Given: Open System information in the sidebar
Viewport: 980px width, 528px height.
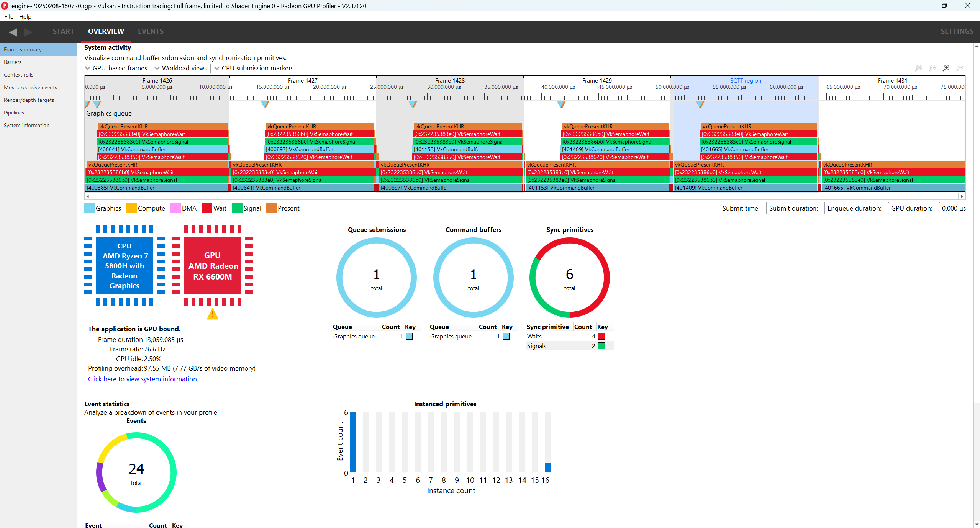Looking at the screenshot, I should 38,125.
